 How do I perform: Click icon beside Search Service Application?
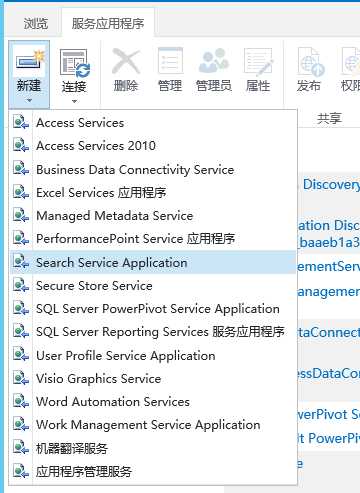(21, 262)
